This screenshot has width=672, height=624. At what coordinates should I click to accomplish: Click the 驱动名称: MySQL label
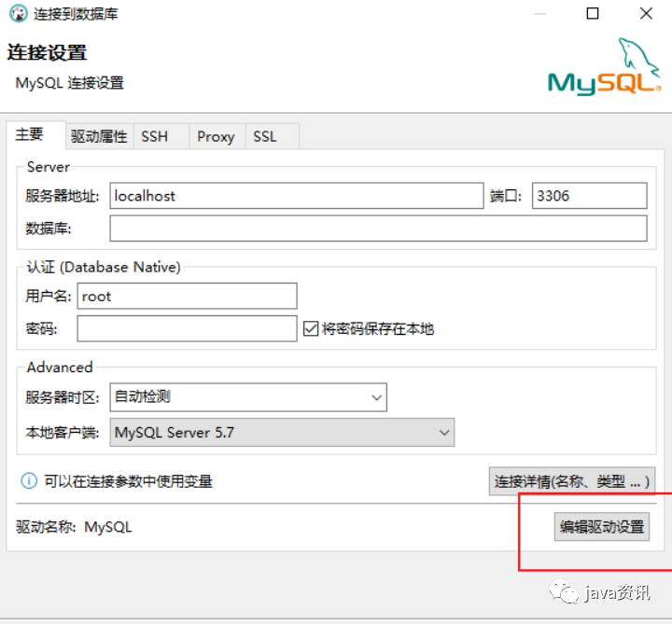pos(74,527)
